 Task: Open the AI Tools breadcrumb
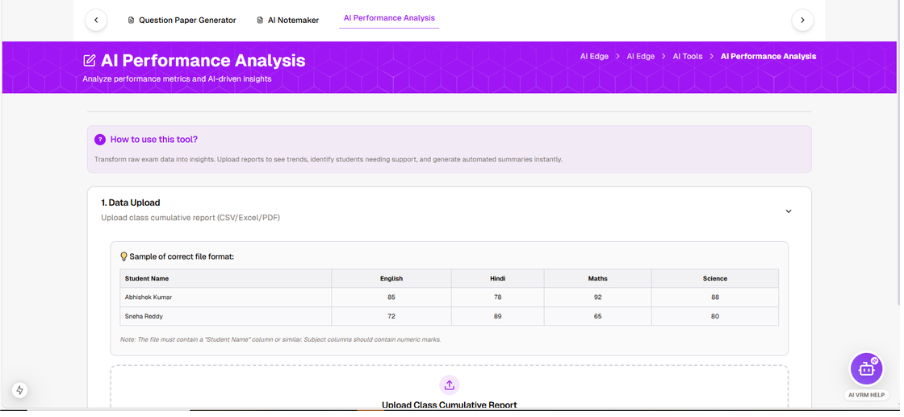688,57
